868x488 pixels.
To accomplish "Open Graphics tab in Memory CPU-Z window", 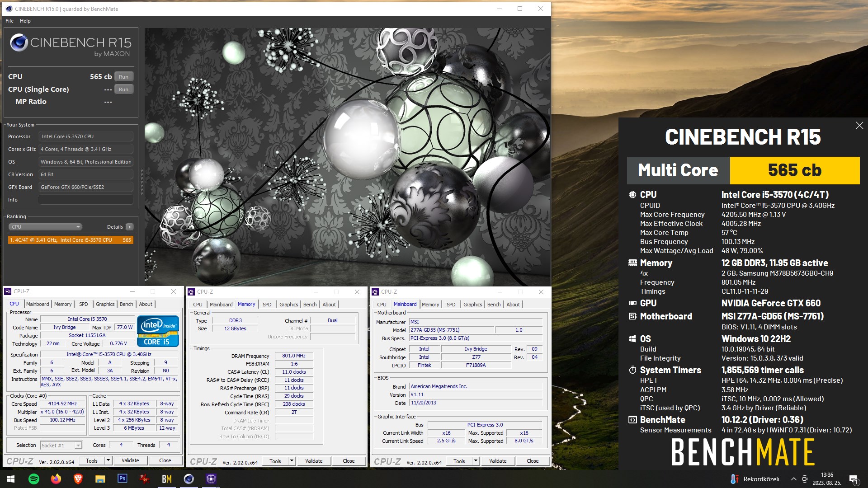I will [289, 305].
